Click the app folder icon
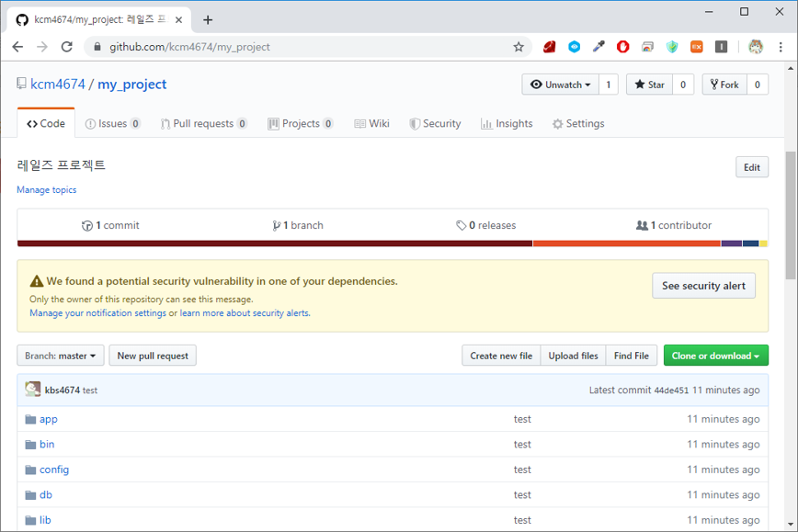The width and height of the screenshot is (798, 532). (30, 419)
